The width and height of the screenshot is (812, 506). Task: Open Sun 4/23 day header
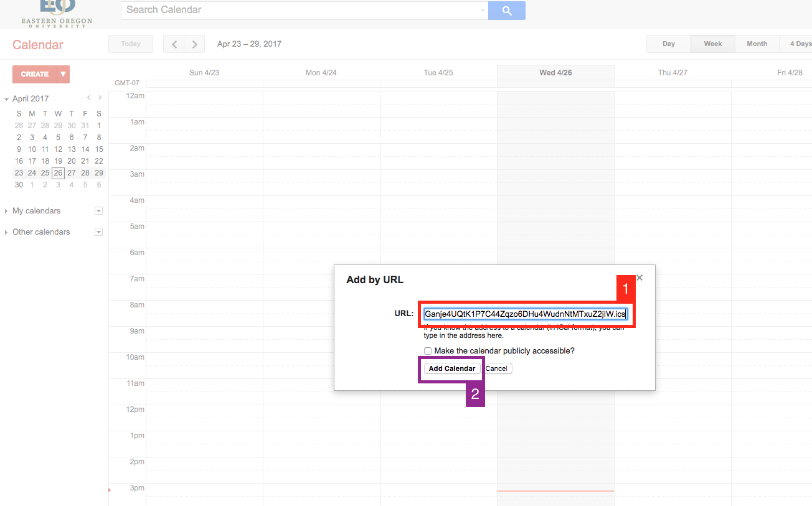204,73
